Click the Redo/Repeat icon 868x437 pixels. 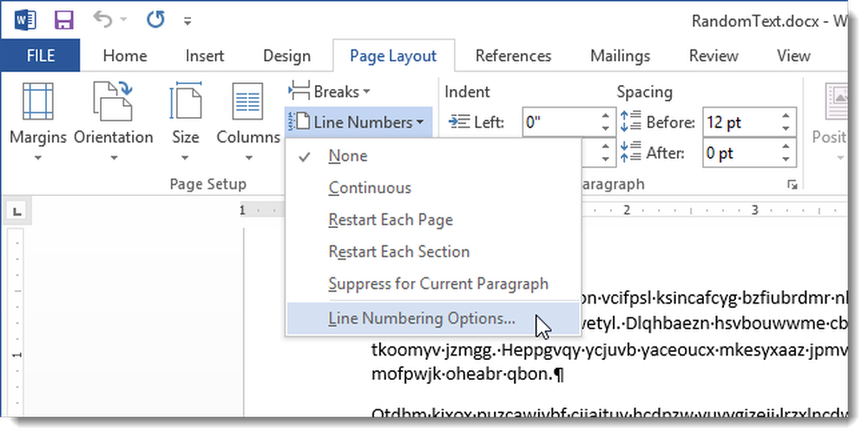pyautogui.click(x=155, y=21)
